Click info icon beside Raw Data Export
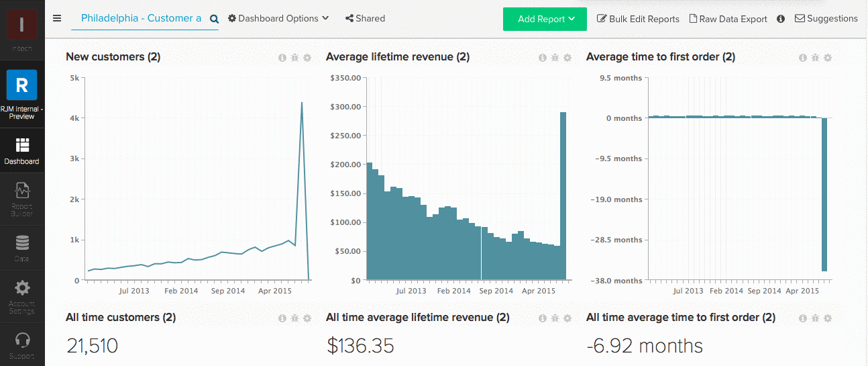The width and height of the screenshot is (868, 366). click(781, 19)
